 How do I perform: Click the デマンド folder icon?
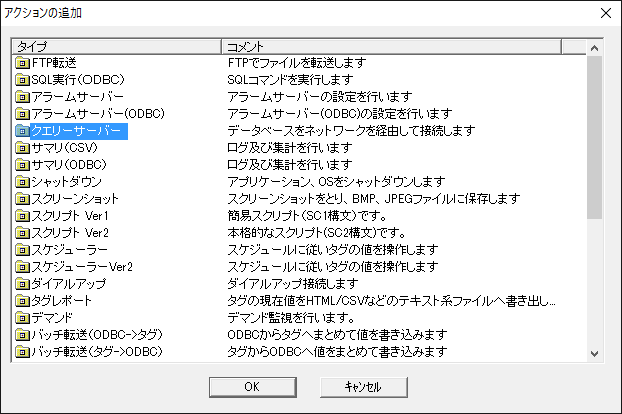22,318
